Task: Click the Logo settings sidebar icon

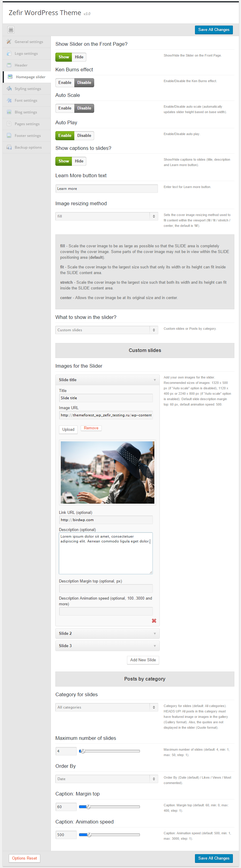Action: (9, 54)
